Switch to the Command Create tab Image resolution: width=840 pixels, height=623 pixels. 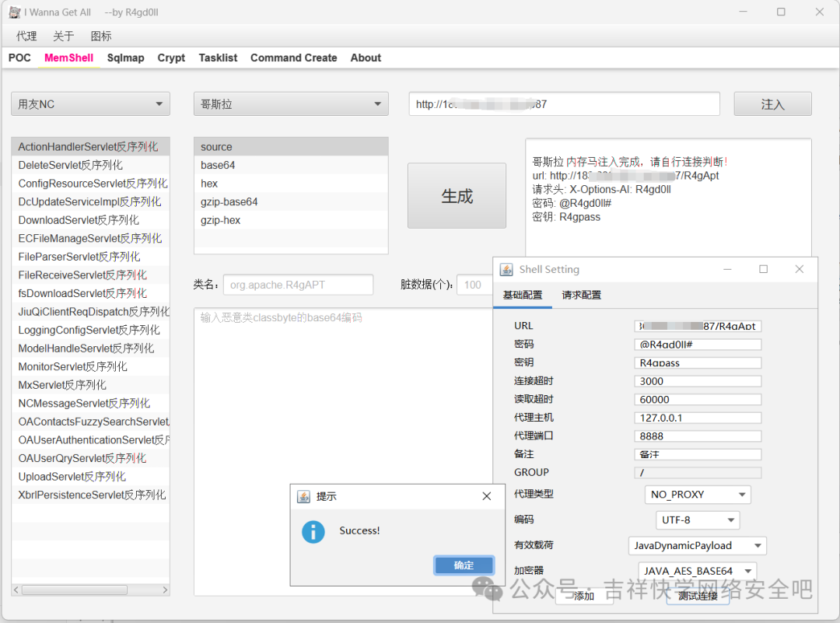[293, 58]
